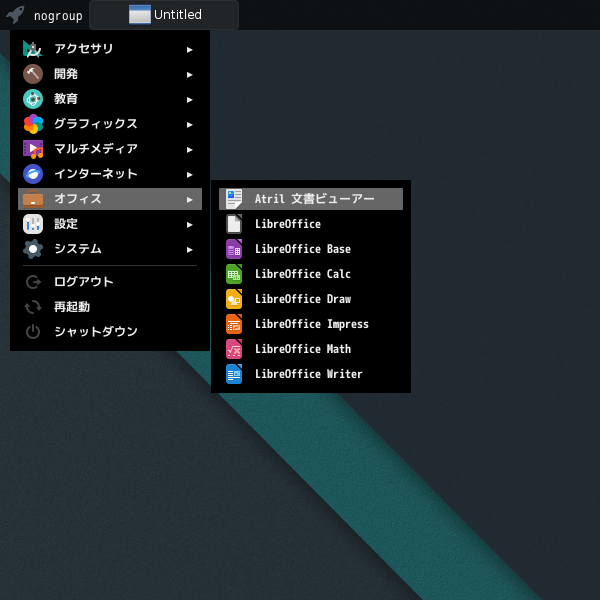The height and width of the screenshot is (600, 600).
Task: Launch Atril 文書ビューアー
Action: click(311, 199)
